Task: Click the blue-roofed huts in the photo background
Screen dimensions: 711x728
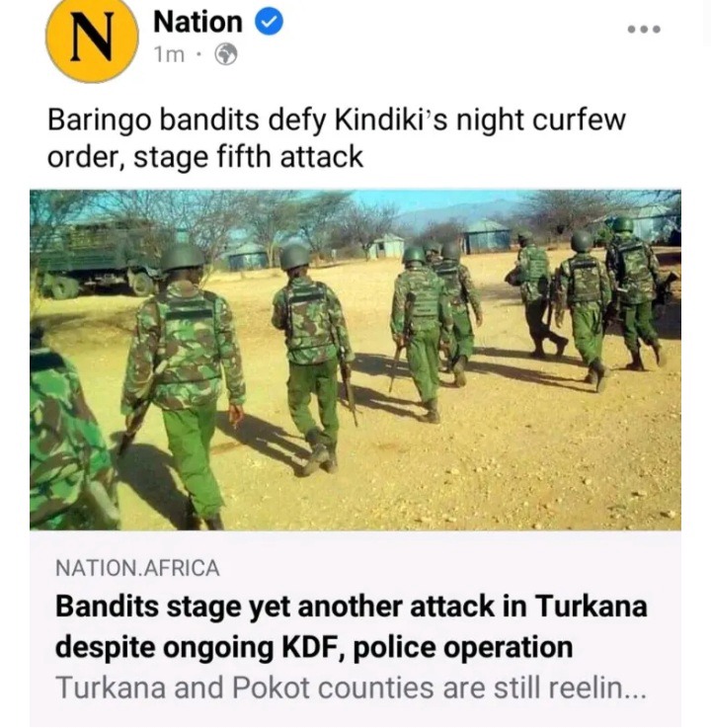Action: pos(486,235)
